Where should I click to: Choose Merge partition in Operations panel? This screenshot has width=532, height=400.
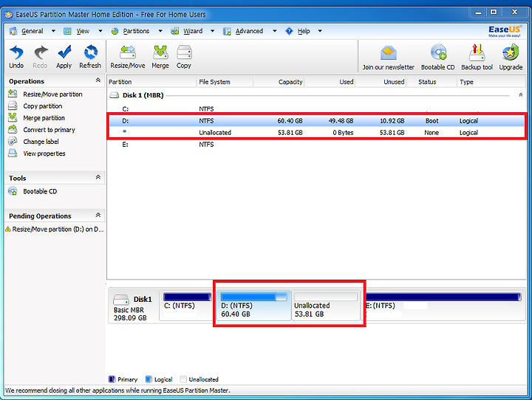coord(44,118)
